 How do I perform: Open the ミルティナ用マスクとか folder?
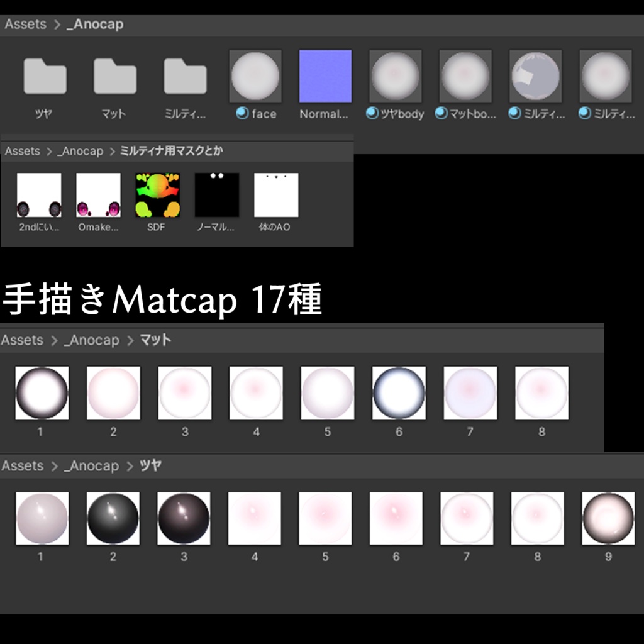(x=185, y=75)
